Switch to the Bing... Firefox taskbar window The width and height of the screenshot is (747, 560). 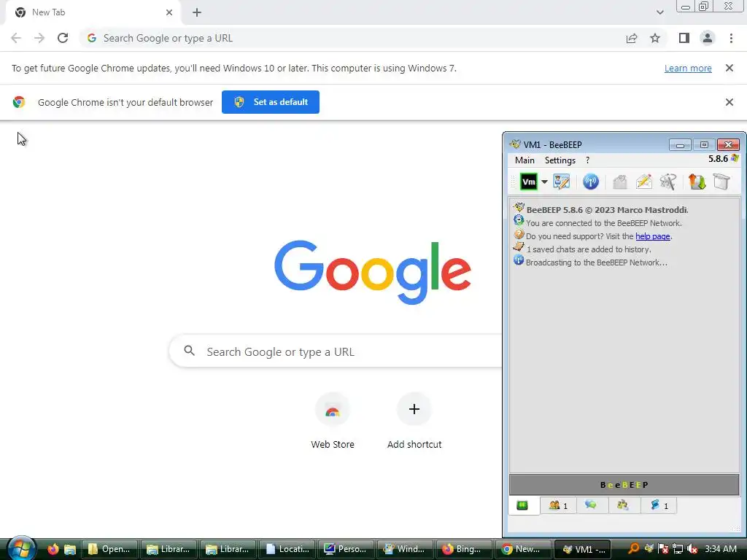click(x=464, y=549)
